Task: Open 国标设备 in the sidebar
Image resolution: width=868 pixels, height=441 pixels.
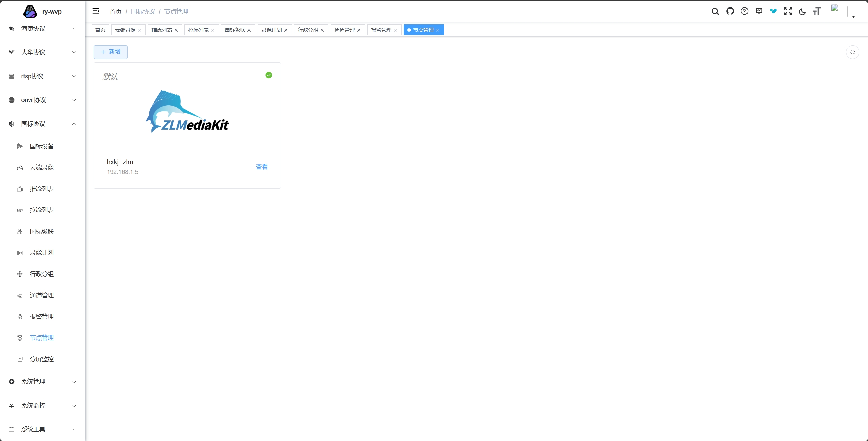Action: coord(42,146)
